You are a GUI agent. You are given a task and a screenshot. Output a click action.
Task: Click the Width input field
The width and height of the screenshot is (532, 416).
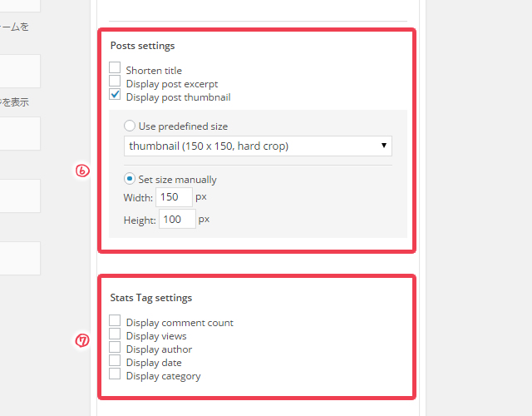(x=174, y=197)
